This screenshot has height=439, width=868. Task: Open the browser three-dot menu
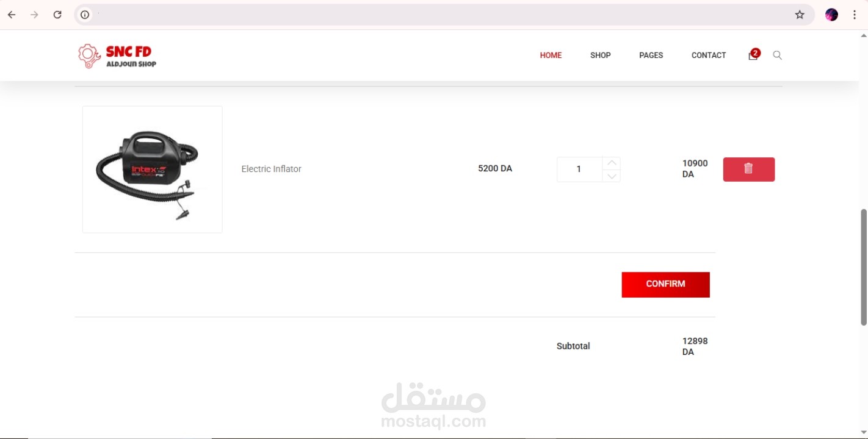click(855, 15)
